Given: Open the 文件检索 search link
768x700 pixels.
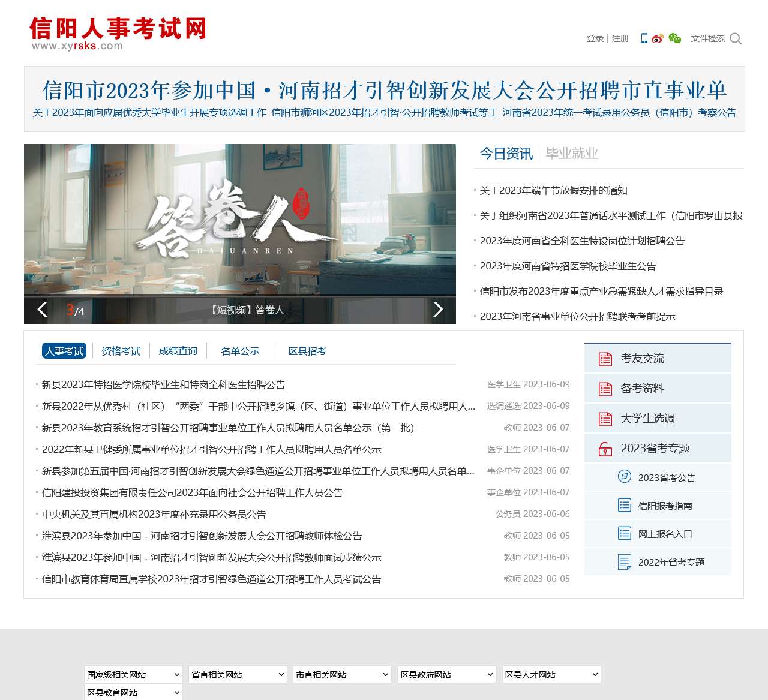Looking at the screenshot, I should point(708,38).
